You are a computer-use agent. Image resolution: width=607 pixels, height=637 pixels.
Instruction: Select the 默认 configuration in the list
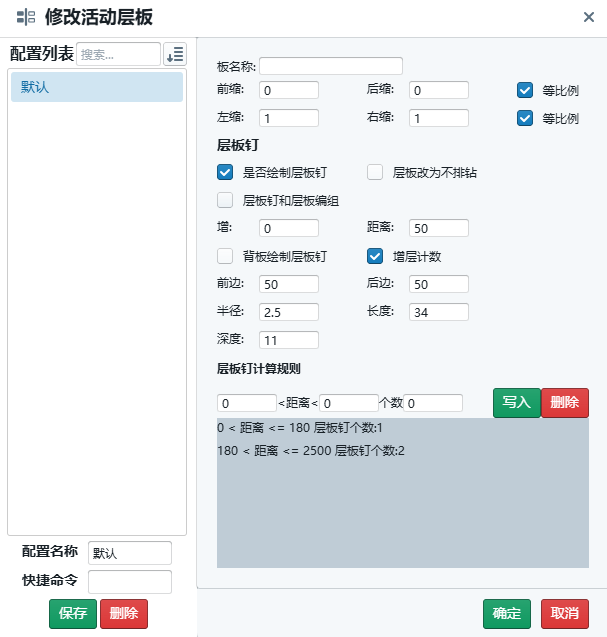coord(96,87)
